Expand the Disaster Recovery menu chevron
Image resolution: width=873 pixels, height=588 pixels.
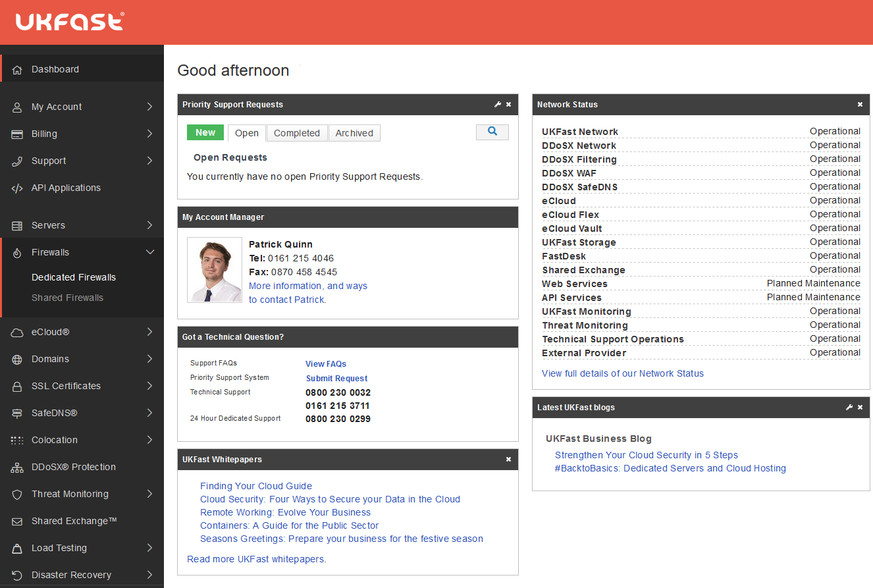149,575
